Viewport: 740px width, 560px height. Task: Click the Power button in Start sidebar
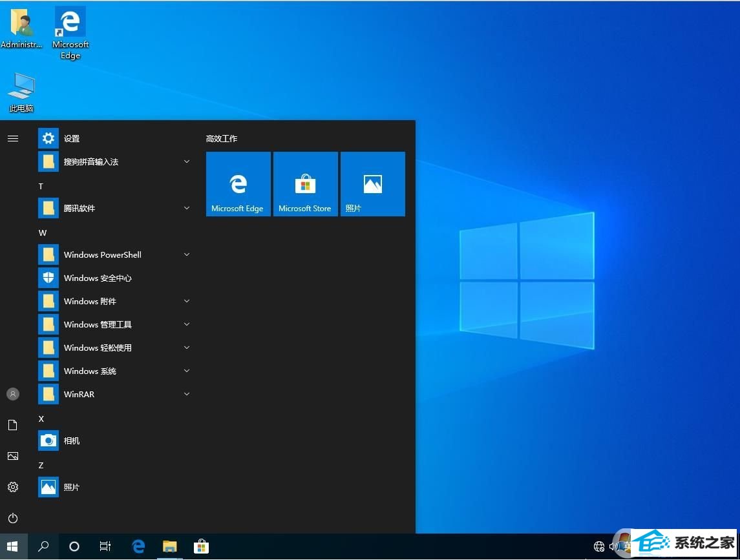click(13, 518)
